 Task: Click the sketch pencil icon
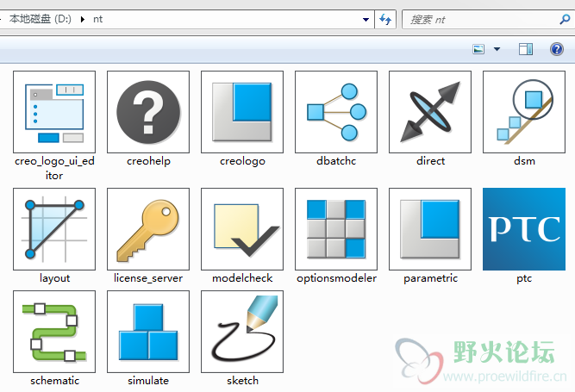point(242,332)
